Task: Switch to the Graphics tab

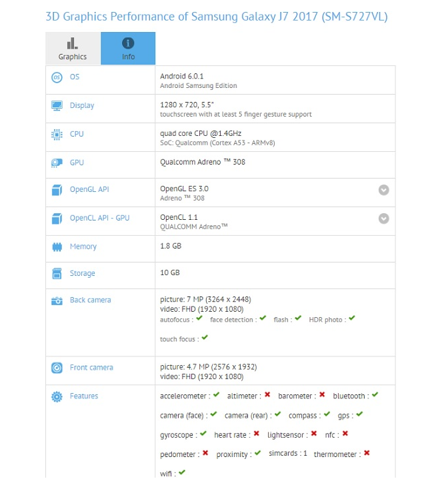Action: (73, 48)
